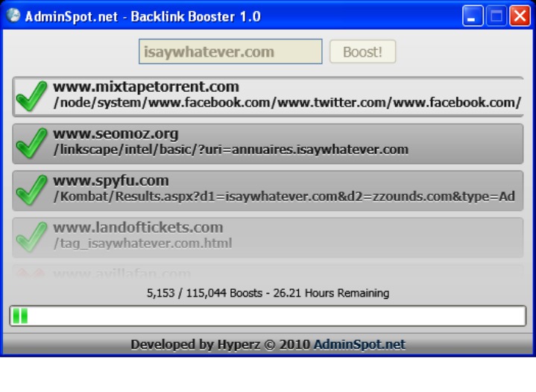536x392 pixels.
Task: Select the /tag_isaywhatever.com.html path line
Action: coord(142,244)
